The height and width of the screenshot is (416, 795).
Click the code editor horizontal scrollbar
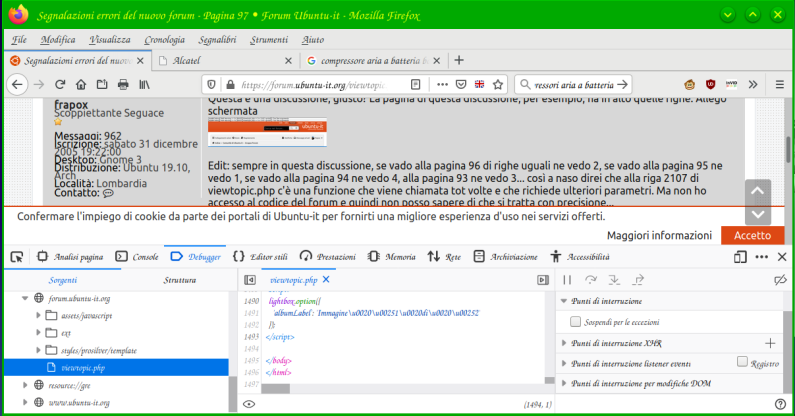[x=276, y=389]
